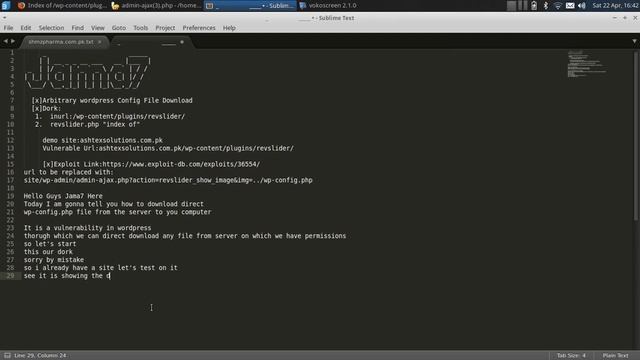640x360 pixels.
Task: Click 'thorugh which we can direct download' line
Action: (185, 236)
